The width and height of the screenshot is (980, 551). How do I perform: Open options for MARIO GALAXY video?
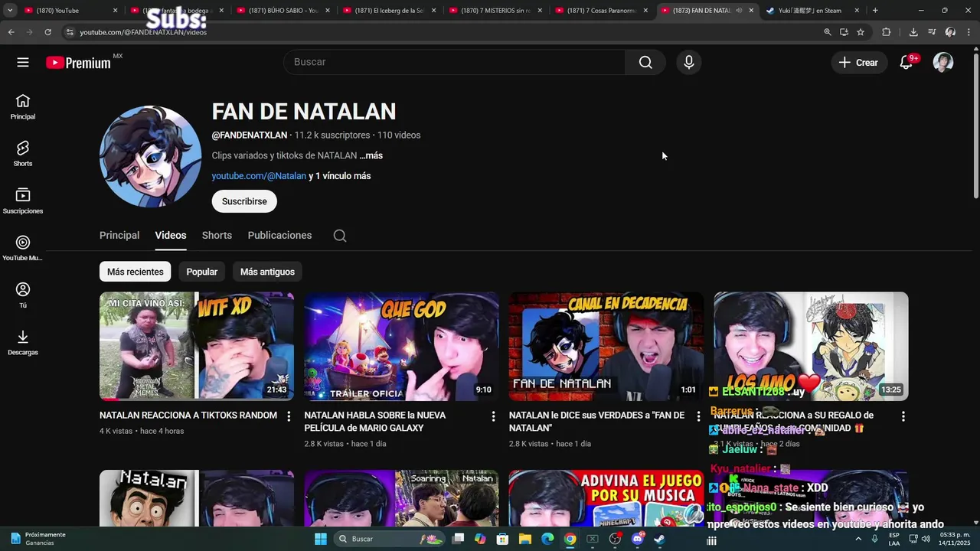pyautogui.click(x=493, y=416)
